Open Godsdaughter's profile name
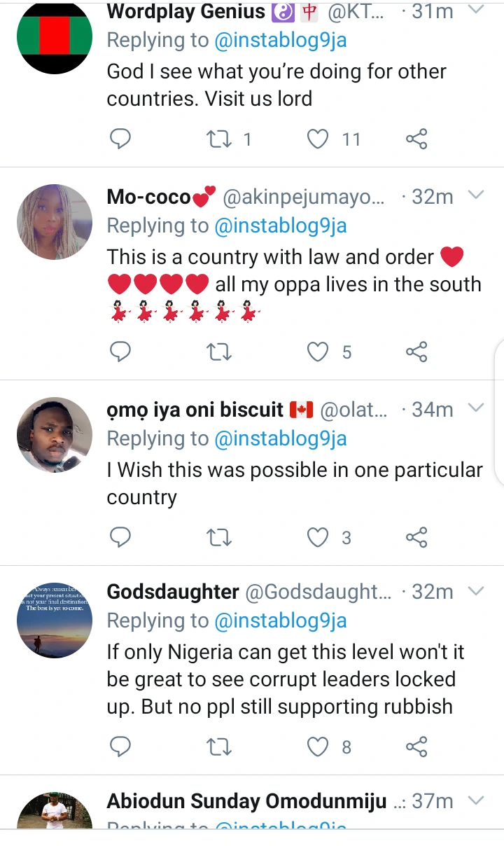 coord(173,592)
